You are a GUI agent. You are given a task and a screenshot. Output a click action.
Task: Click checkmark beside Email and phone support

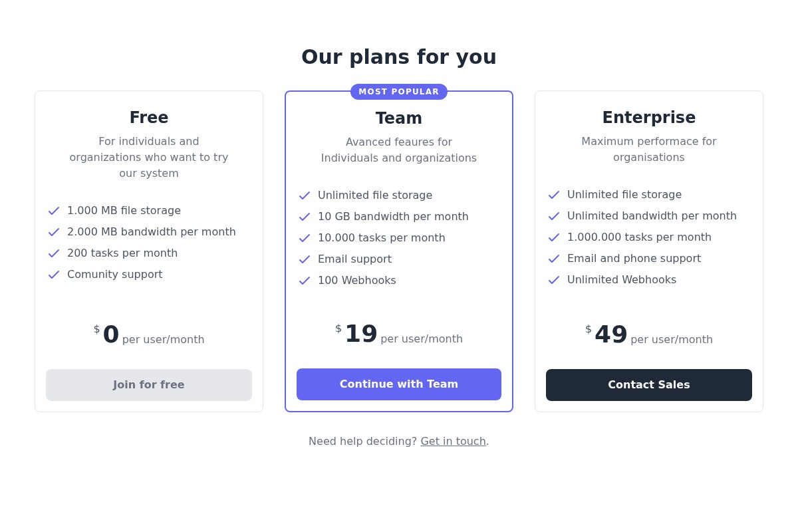pos(554,259)
